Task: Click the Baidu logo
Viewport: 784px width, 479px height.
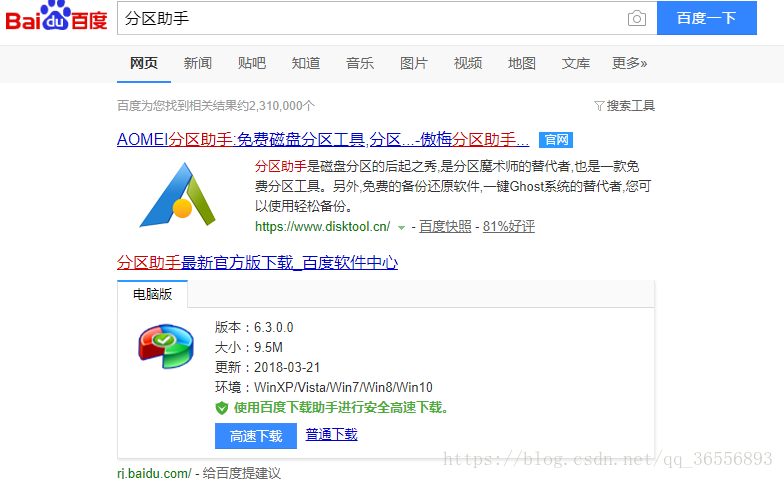Action: coord(56,16)
